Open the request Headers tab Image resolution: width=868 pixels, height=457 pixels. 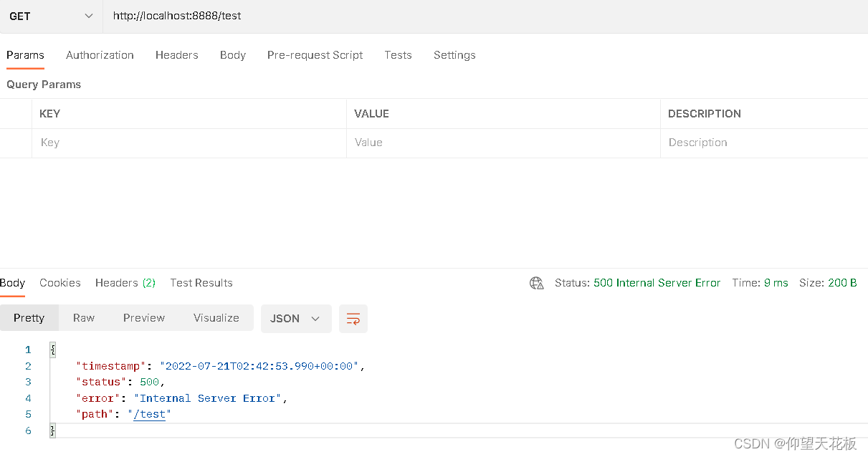pos(176,55)
